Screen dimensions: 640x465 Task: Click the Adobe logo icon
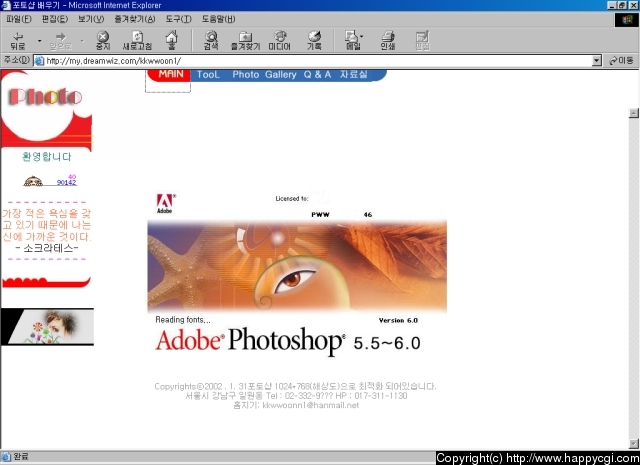pos(165,203)
